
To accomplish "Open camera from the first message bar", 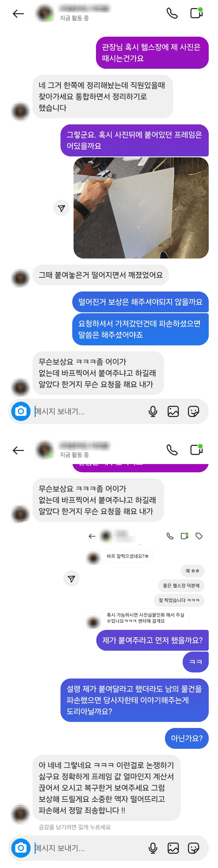I will pos(21,411).
